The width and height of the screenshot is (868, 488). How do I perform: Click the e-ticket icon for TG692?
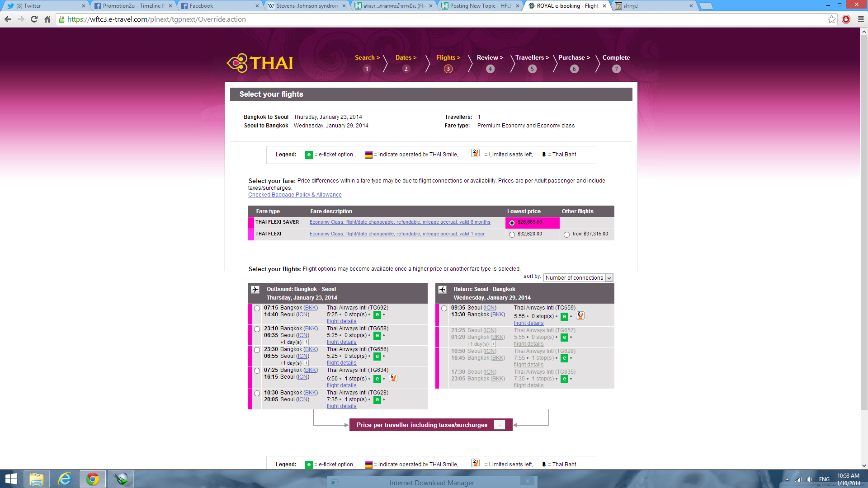tap(377, 314)
